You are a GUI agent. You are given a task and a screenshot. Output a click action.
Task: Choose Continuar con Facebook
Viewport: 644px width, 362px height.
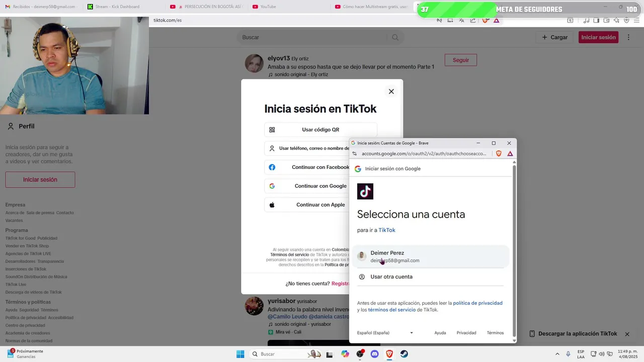307,167
